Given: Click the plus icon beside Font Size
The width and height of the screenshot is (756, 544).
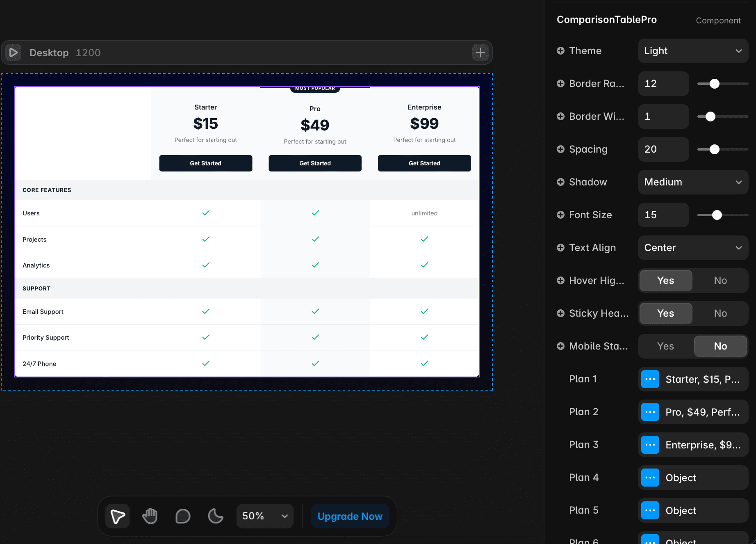Looking at the screenshot, I should point(560,215).
